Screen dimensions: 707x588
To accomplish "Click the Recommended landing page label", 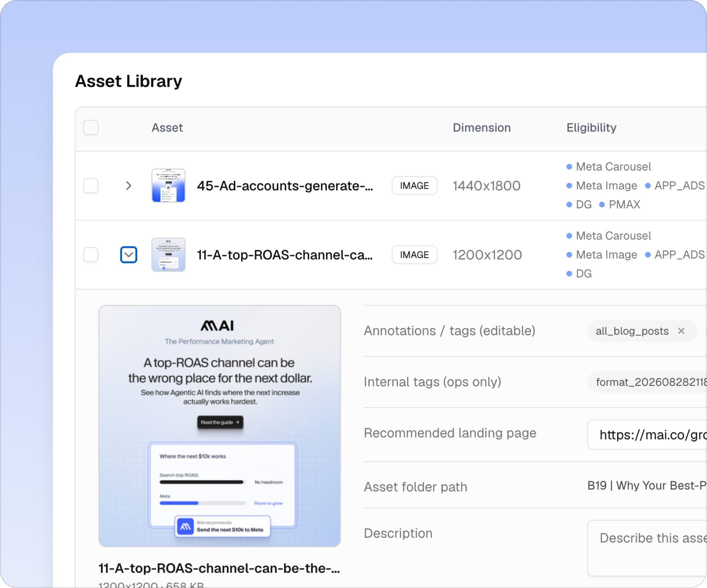I will click(450, 433).
